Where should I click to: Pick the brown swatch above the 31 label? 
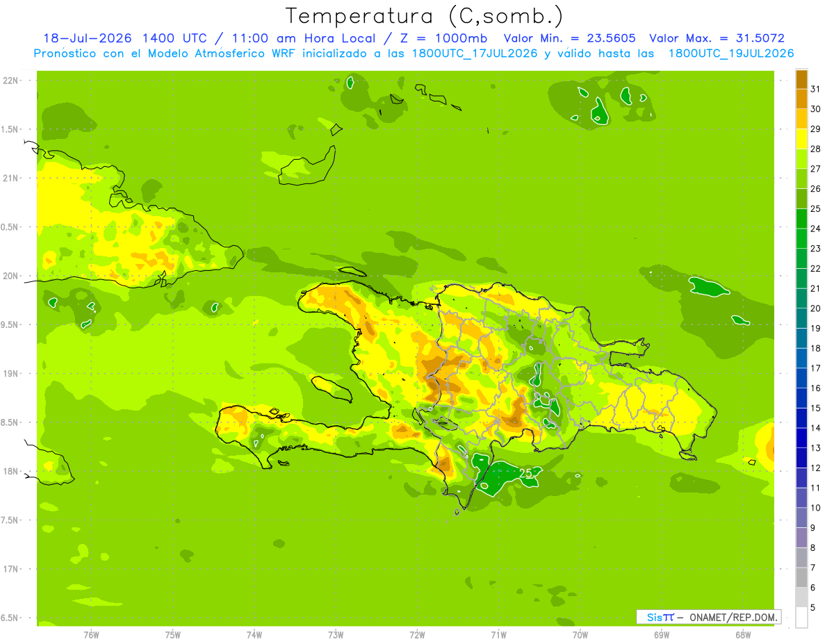801,79
